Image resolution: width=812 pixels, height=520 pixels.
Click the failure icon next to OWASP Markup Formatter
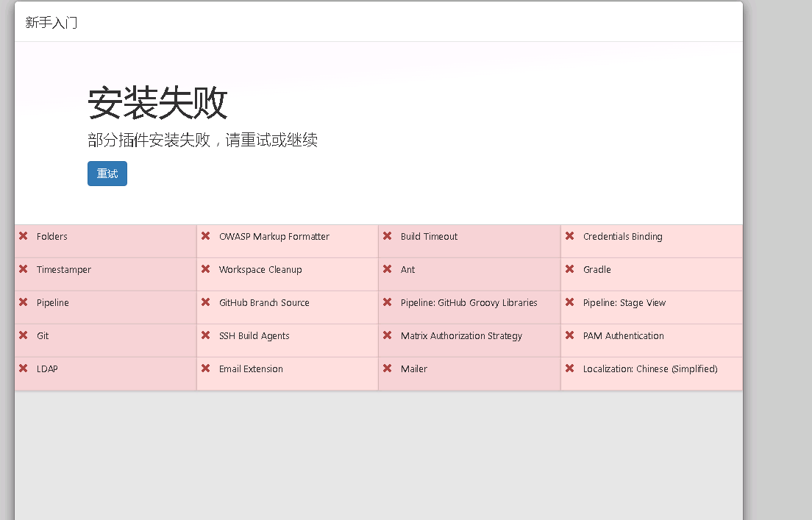tap(206, 236)
